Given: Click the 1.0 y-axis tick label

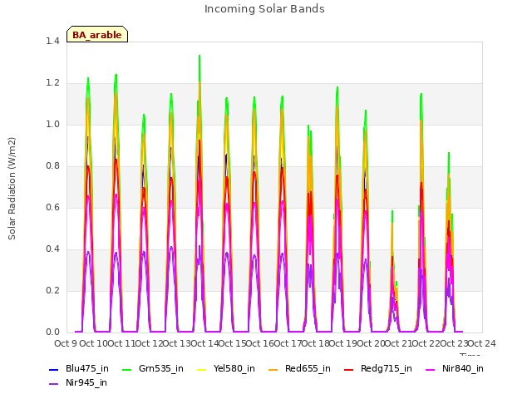Looking at the screenshot, I should (52, 125).
